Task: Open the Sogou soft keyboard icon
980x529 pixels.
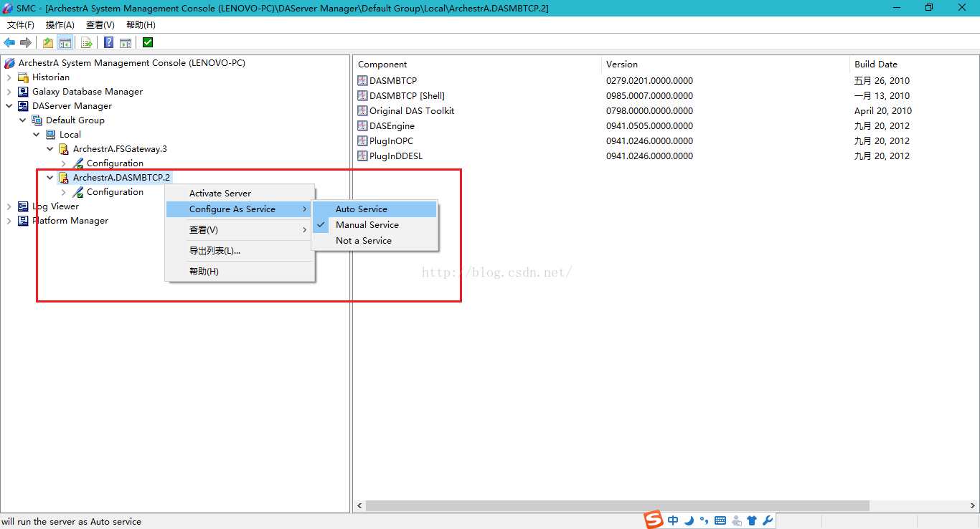Action: click(720, 521)
